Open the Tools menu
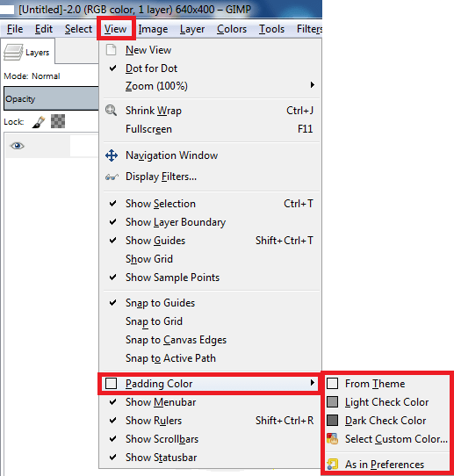The image size is (454, 476). coord(271,29)
